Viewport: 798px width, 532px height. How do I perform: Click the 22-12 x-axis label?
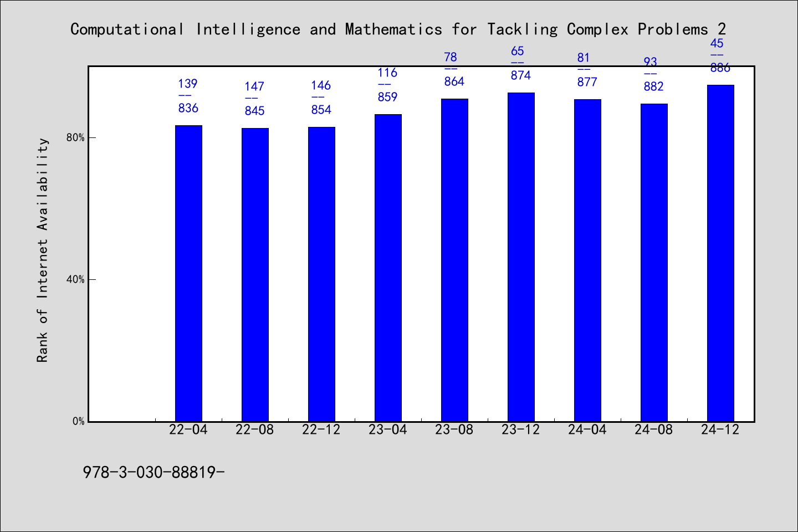(x=321, y=430)
